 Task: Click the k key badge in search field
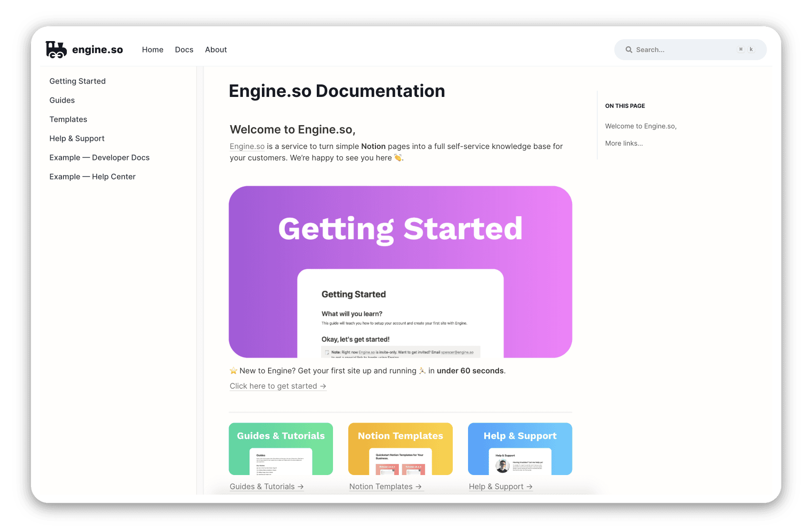tap(751, 49)
